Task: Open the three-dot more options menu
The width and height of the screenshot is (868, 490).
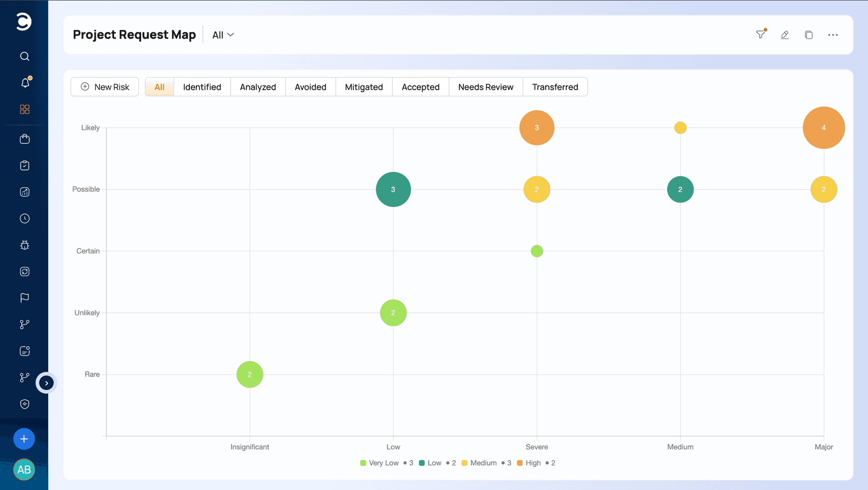Action: click(x=833, y=35)
